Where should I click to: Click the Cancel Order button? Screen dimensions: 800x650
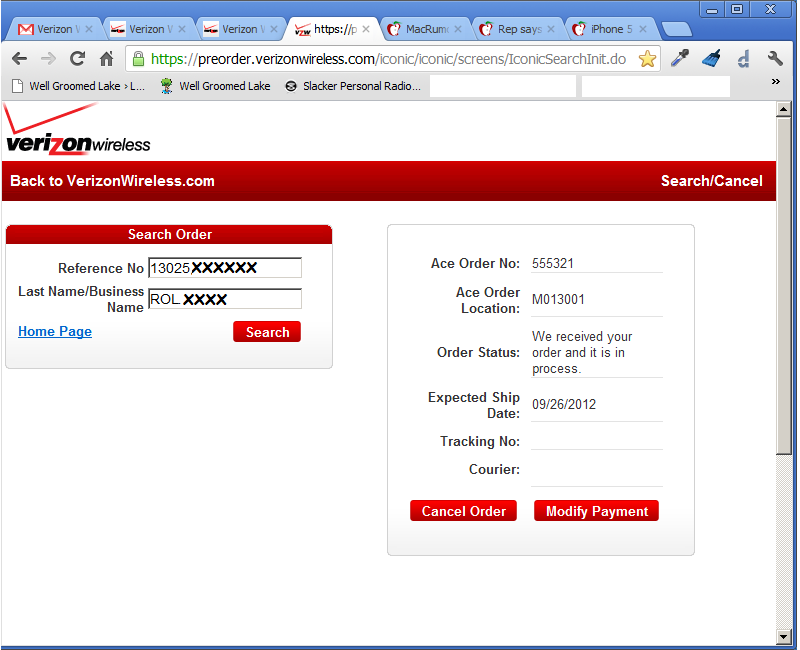(x=464, y=511)
